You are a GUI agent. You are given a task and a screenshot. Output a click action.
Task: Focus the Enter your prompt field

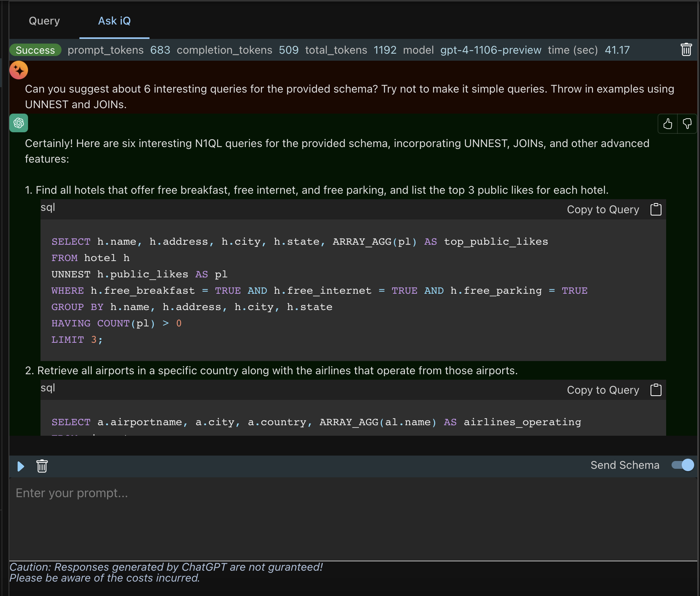[353, 519]
